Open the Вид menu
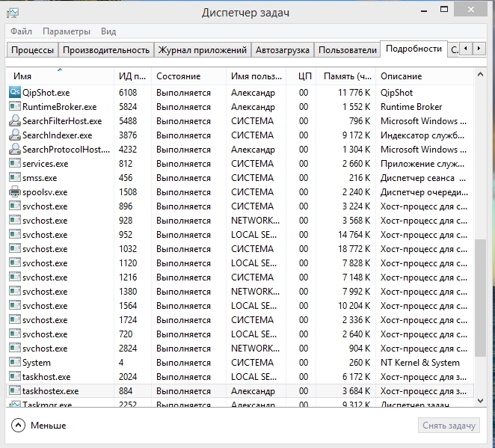The height and width of the screenshot is (448, 495). pos(108,31)
